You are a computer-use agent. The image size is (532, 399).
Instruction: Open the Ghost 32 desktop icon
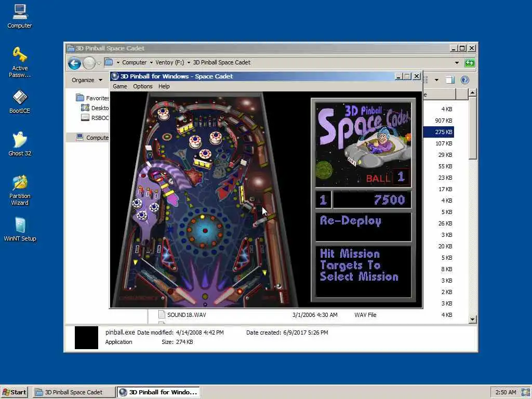click(x=20, y=144)
